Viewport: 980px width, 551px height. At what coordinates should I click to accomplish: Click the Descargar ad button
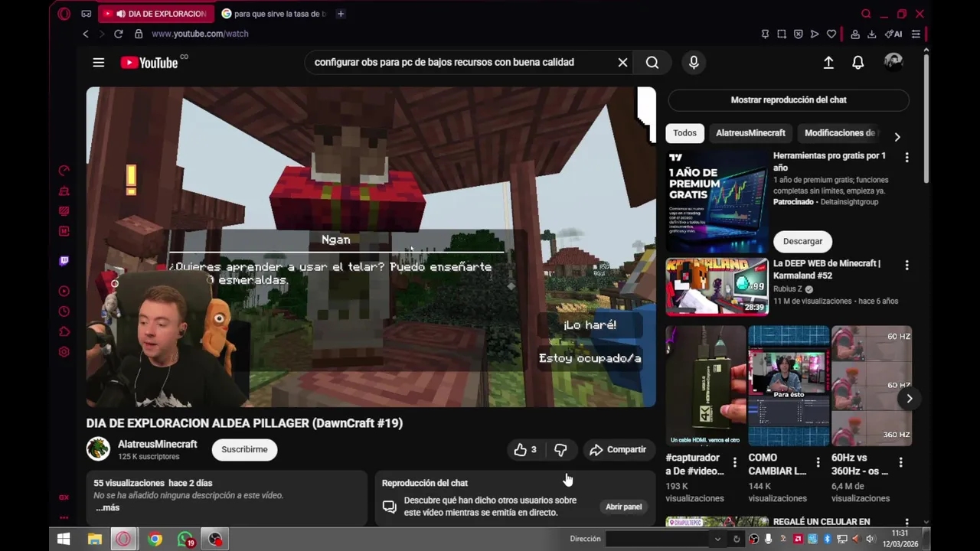802,241
